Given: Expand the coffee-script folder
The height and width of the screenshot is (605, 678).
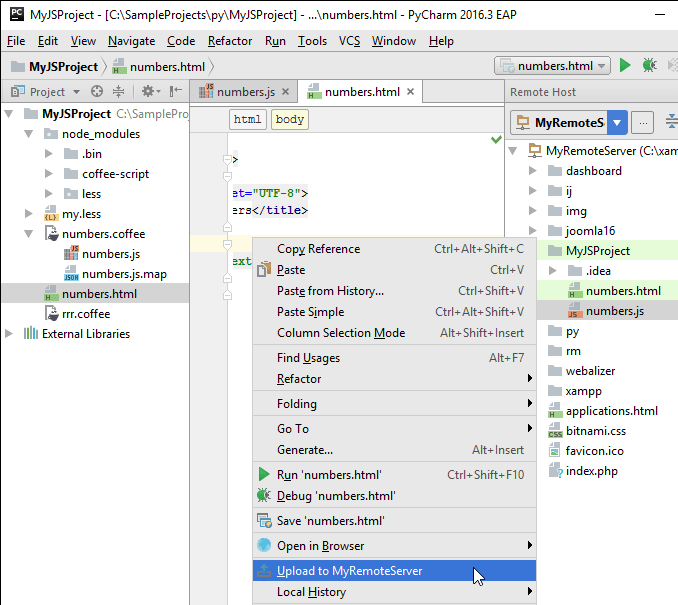Looking at the screenshot, I should tap(48, 174).
